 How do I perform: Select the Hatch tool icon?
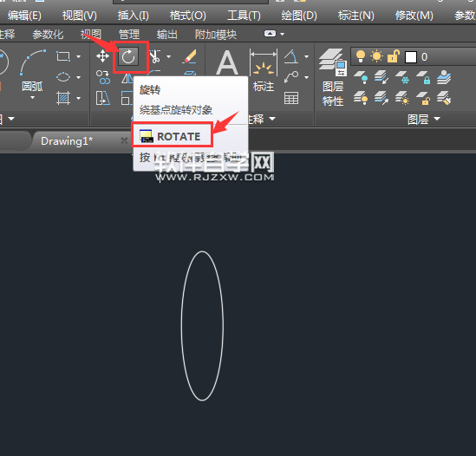[x=63, y=98]
